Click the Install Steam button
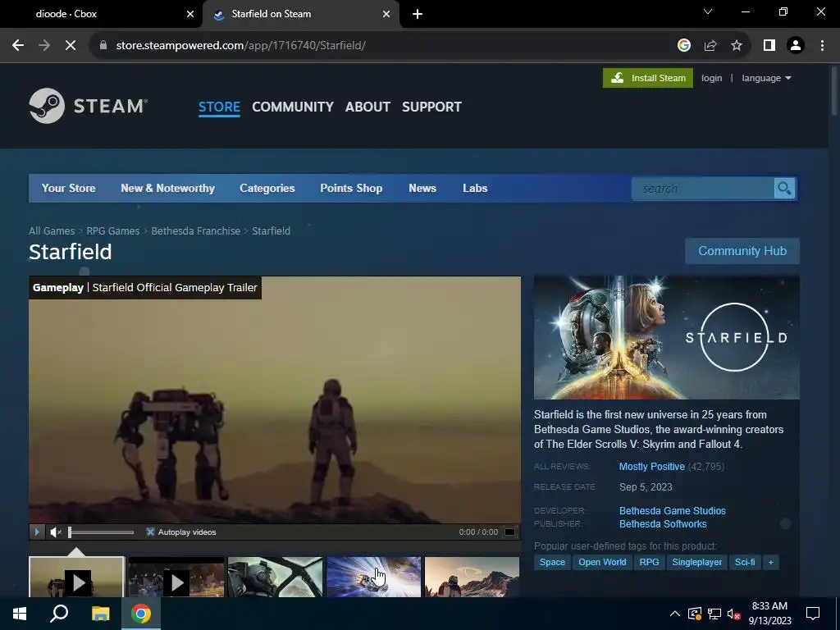The height and width of the screenshot is (630, 840). pyautogui.click(x=648, y=78)
